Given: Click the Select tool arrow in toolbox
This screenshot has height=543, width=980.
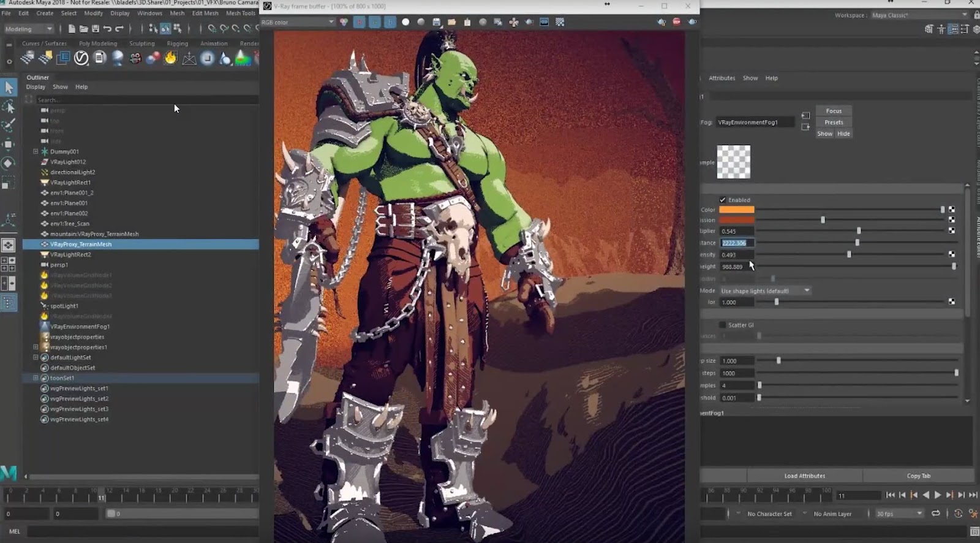Looking at the screenshot, I should pos(9,88).
